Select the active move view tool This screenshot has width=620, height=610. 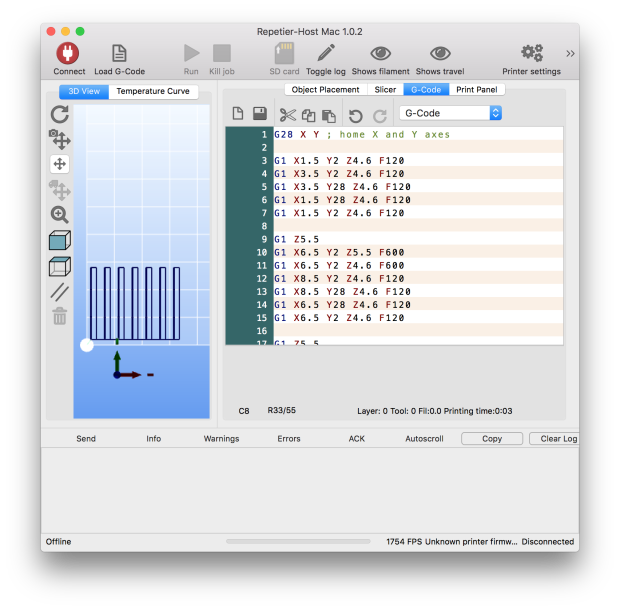[x=60, y=164]
